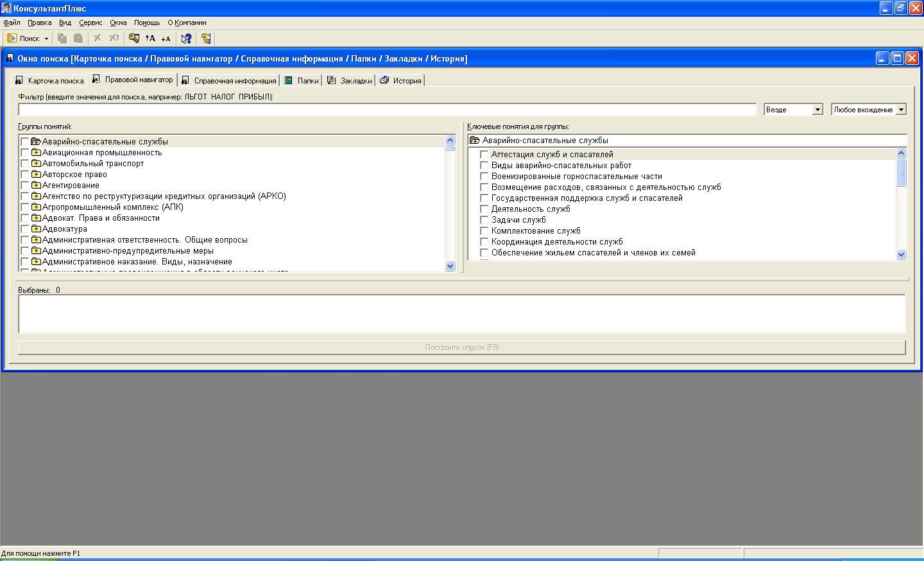
Task: Click scroll-up arrow of groups list
Action: click(x=450, y=141)
